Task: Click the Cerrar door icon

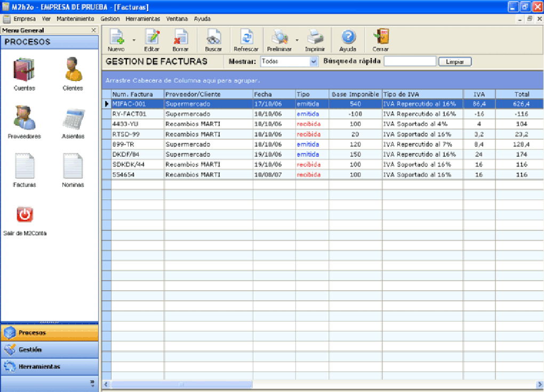Action: click(381, 40)
